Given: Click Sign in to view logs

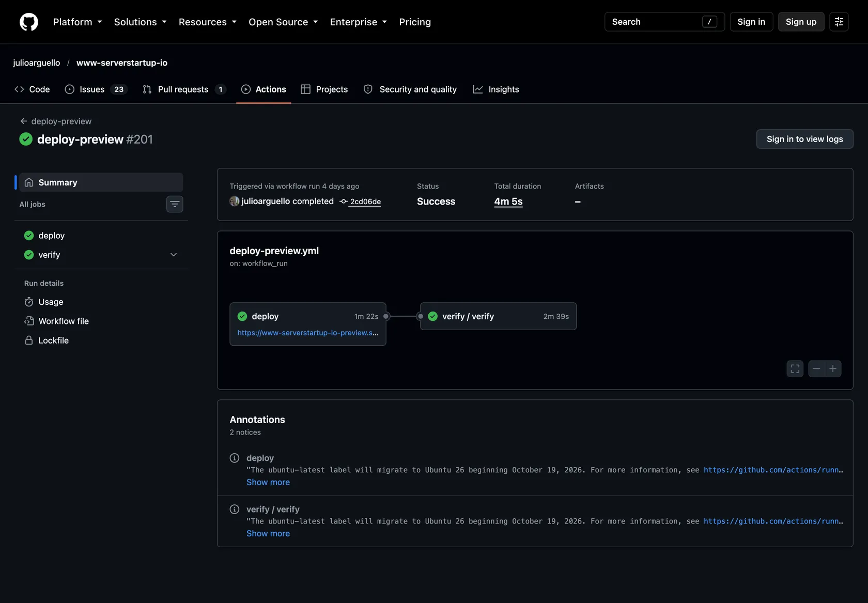Looking at the screenshot, I should [x=804, y=139].
